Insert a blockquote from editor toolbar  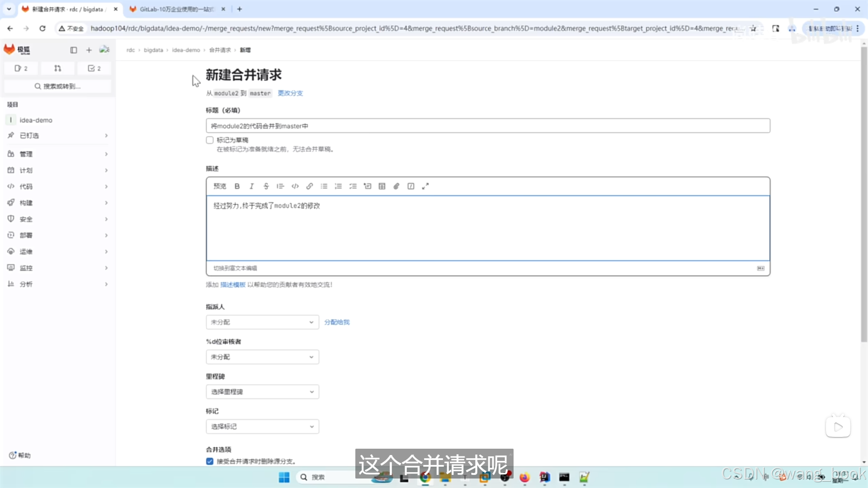(x=280, y=186)
